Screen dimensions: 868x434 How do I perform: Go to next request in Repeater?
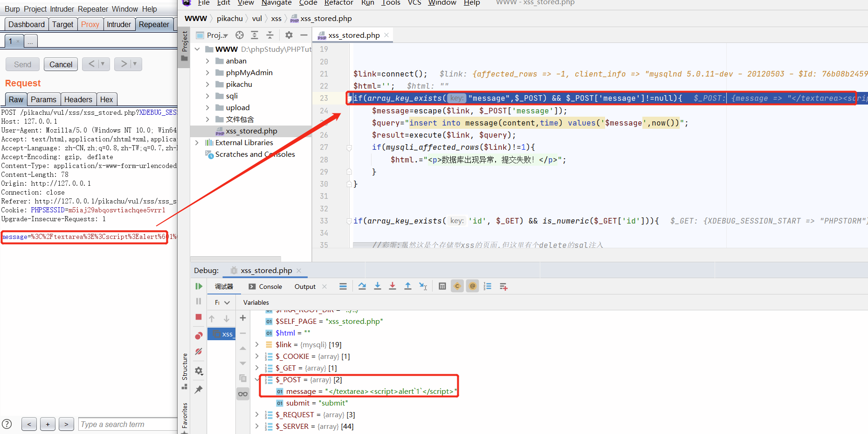point(124,64)
